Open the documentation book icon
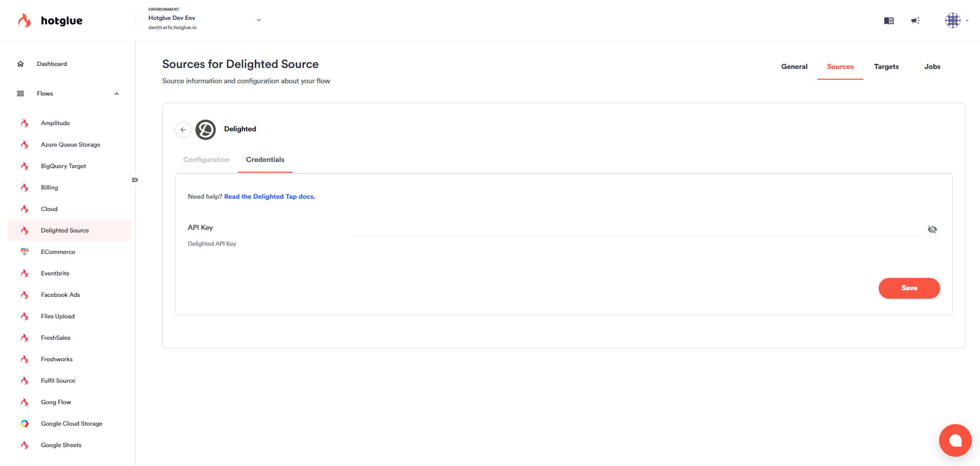The image size is (980, 466). [x=889, y=20]
